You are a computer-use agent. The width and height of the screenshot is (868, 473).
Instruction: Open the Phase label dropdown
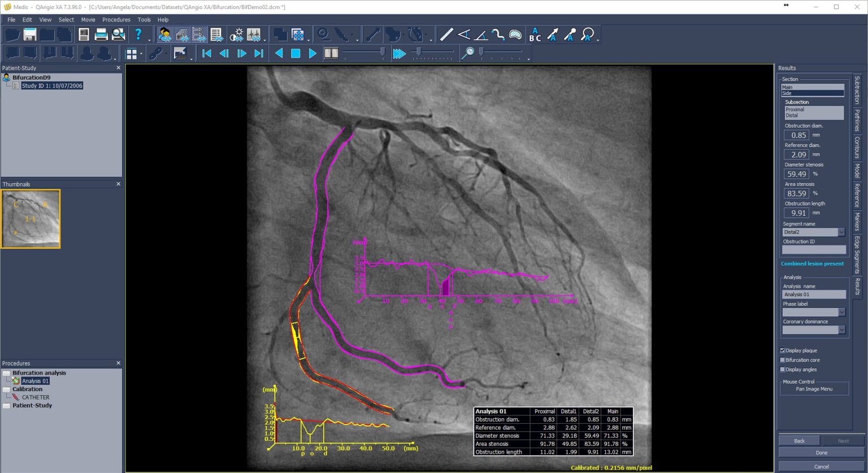point(841,313)
